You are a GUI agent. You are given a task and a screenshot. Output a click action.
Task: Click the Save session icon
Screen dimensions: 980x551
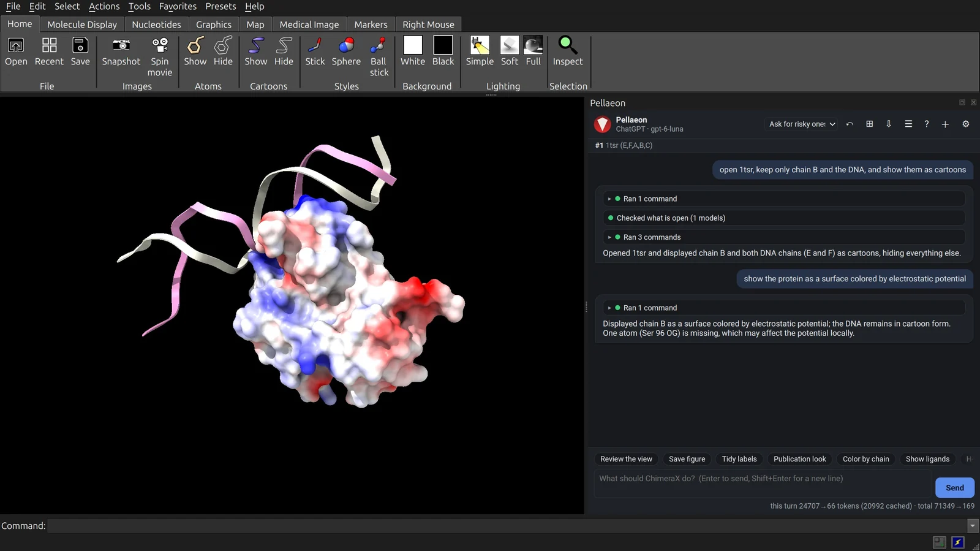click(80, 51)
